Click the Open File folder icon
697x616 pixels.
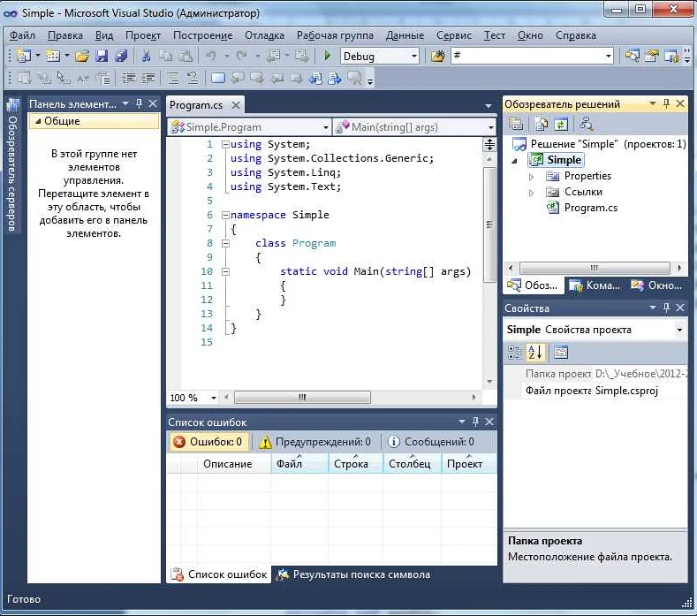click(81, 57)
